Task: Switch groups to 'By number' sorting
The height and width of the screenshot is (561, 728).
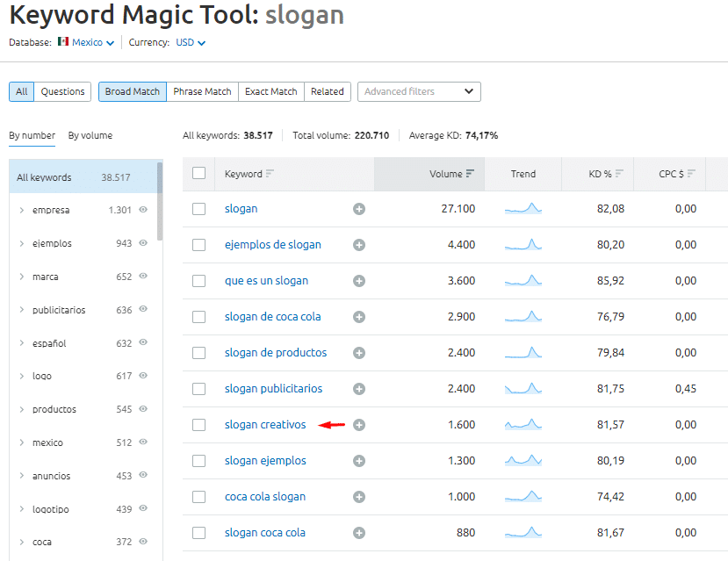Action: (32, 135)
